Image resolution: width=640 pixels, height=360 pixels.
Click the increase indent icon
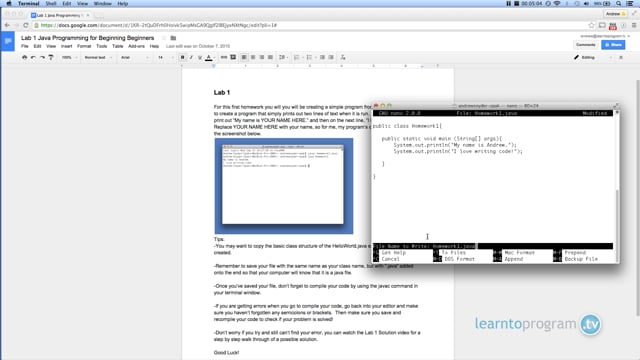(331, 58)
